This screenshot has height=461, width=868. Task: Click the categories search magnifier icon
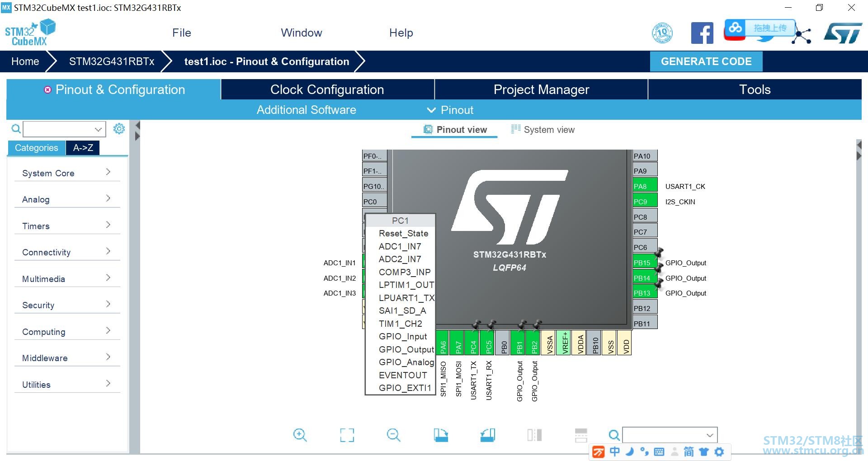pos(16,129)
